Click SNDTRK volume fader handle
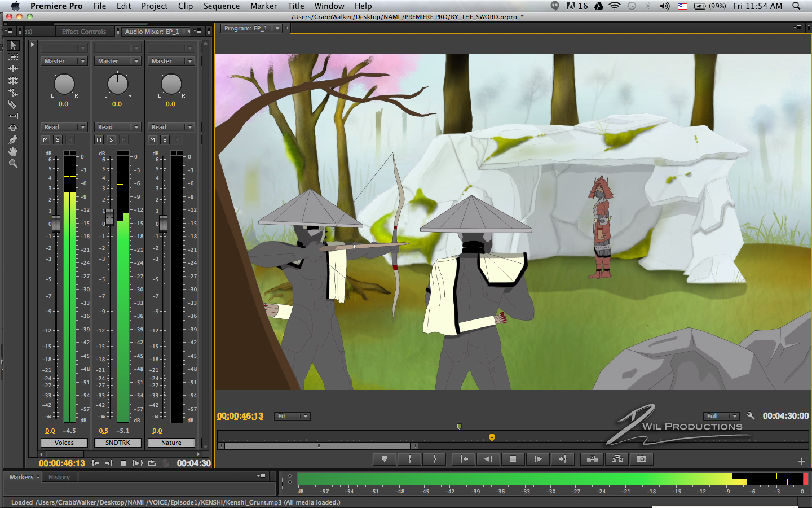 coord(109,217)
